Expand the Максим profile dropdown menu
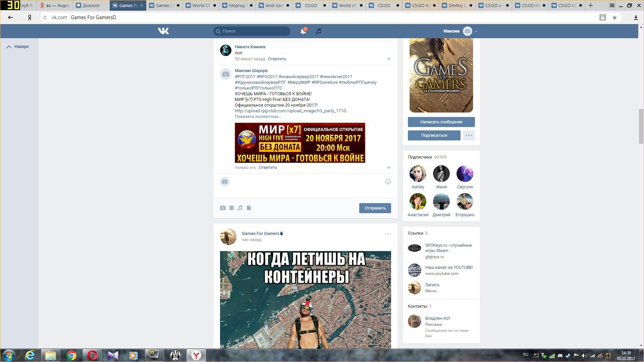Screen dimensions: 644x362 [476, 32]
